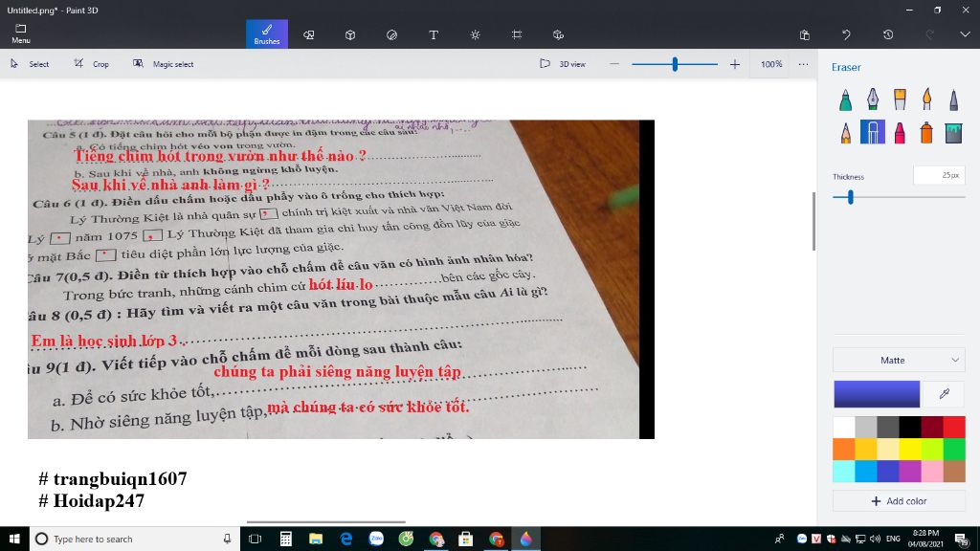Viewport: 980px width, 551px height.
Task: Open Calculator from the taskbar
Action: (285, 539)
